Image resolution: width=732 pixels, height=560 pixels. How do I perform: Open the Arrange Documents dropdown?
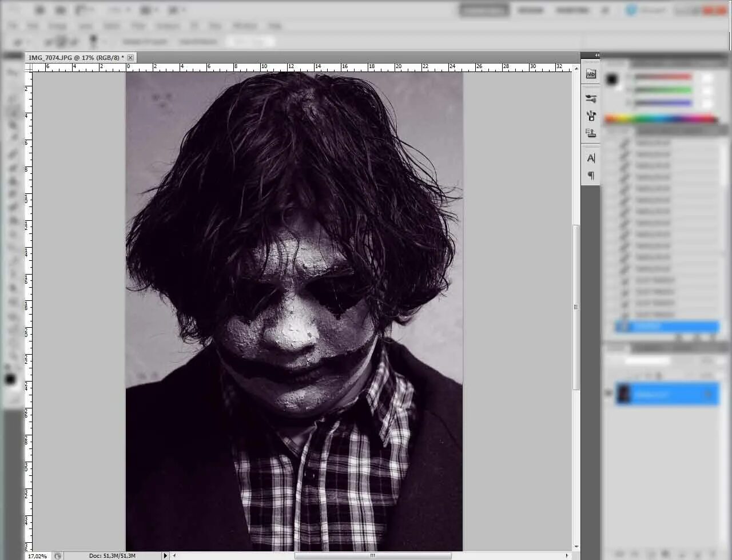click(148, 10)
